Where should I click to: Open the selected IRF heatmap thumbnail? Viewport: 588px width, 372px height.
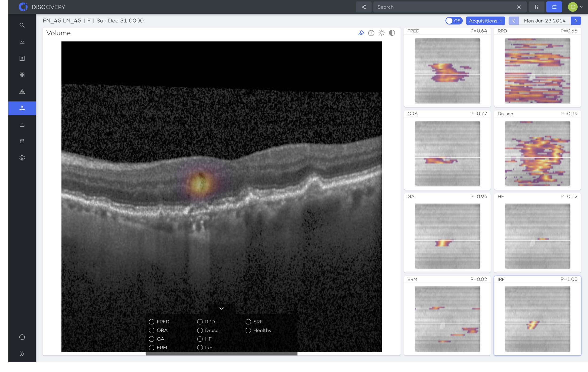point(537,319)
